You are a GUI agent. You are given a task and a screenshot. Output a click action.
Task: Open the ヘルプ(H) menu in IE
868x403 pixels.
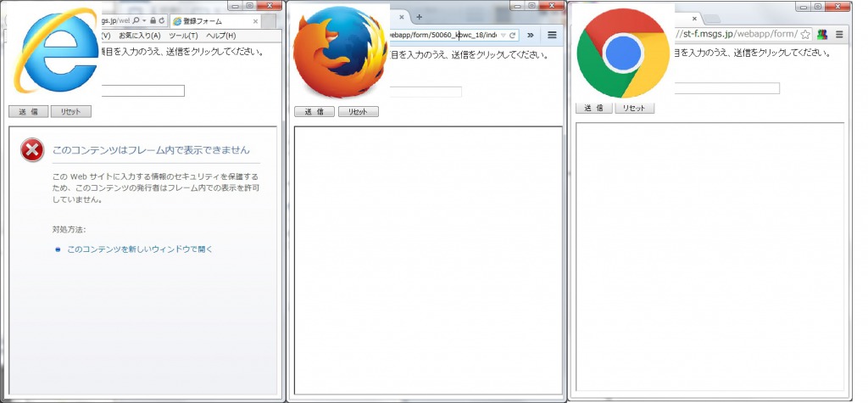(220, 36)
